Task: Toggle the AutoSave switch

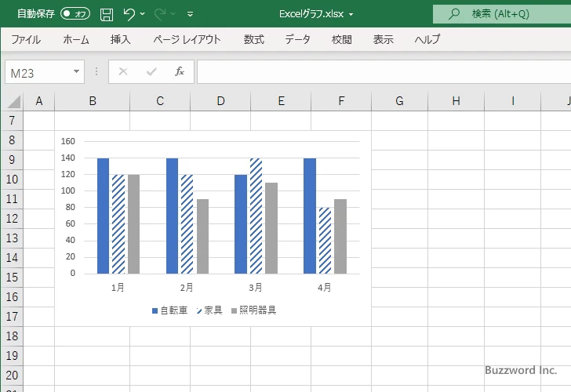Action: tap(75, 14)
